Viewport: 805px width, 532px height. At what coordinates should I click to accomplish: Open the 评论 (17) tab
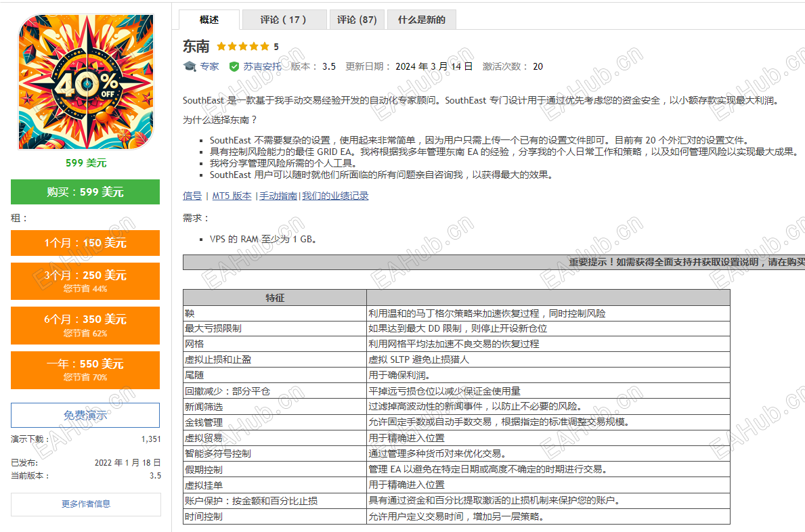click(x=284, y=20)
